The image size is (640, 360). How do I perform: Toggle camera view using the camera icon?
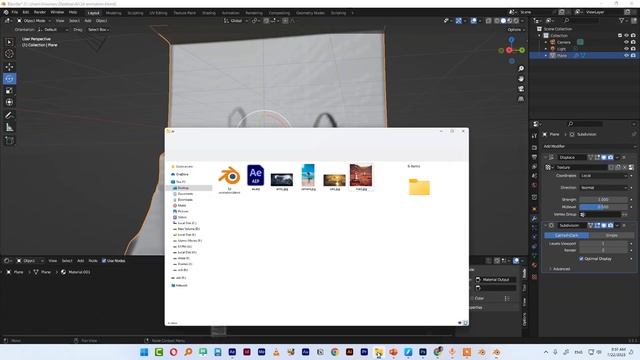click(521, 89)
